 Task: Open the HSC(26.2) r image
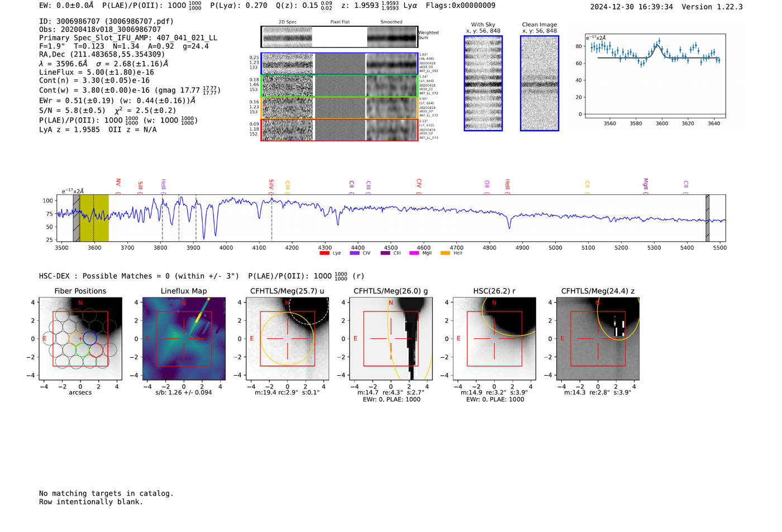(x=494, y=339)
